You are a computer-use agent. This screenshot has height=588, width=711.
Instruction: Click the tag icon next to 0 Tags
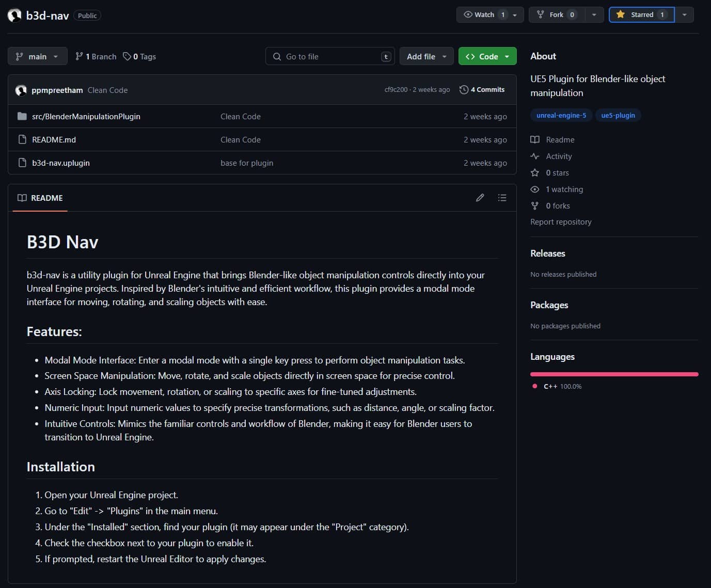(x=127, y=56)
